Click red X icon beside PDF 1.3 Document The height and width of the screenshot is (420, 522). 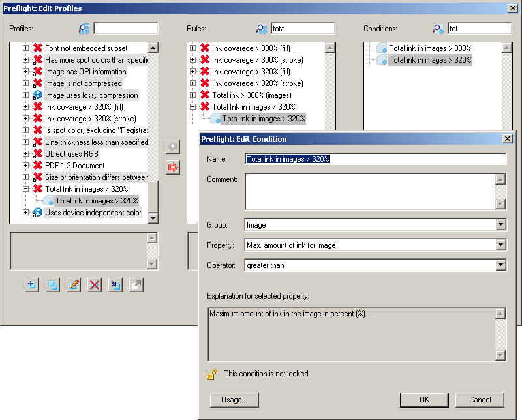coord(38,166)
